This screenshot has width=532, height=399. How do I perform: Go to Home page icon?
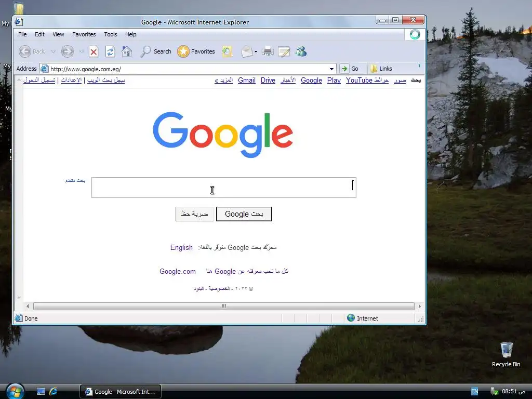click(127, 51)
